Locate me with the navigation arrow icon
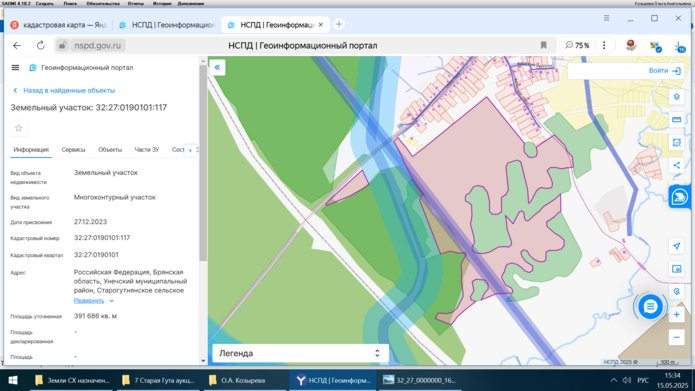The width and height of the screenshot is (695, 391). tap(676, 246)
